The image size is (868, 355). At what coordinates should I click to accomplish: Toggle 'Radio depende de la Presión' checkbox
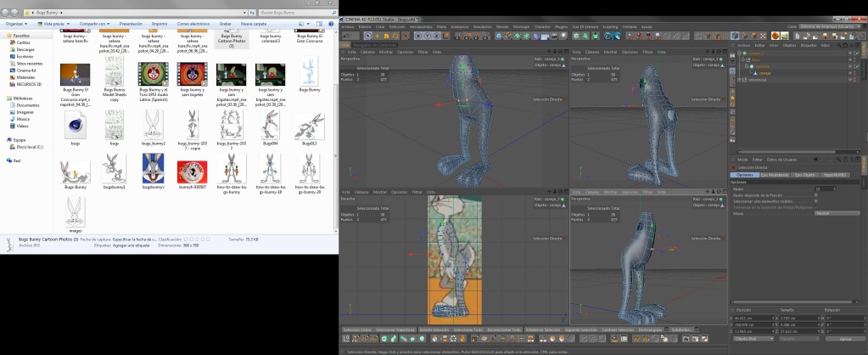(x=816, y=195)
